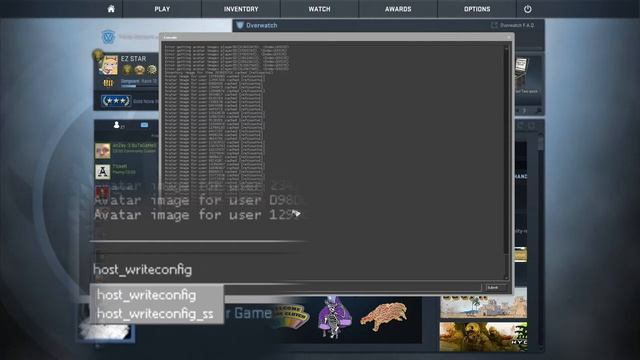
Task: Open the INVENTORY menu
Action: (x=241, y=9)
